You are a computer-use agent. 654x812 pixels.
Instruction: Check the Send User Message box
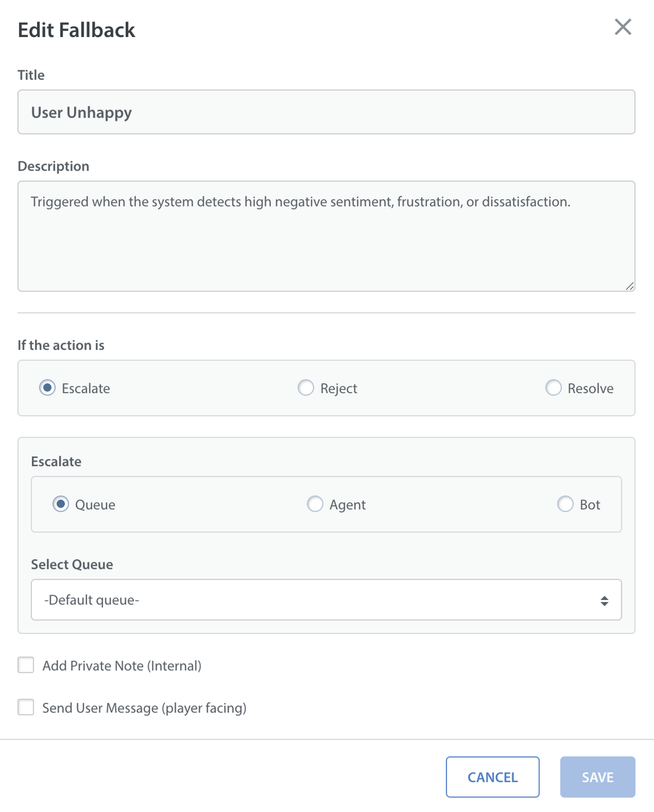coord(26,707)
